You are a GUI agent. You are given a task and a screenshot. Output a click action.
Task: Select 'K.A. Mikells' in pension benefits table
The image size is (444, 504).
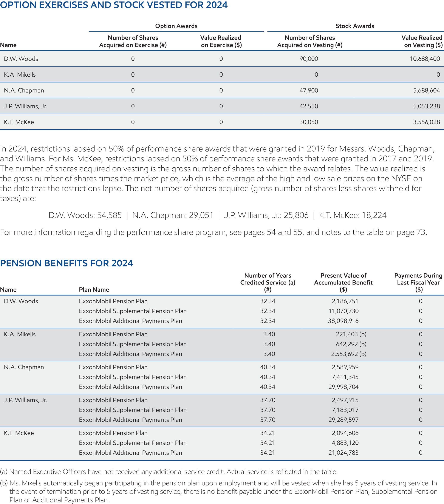click(20, 334)
